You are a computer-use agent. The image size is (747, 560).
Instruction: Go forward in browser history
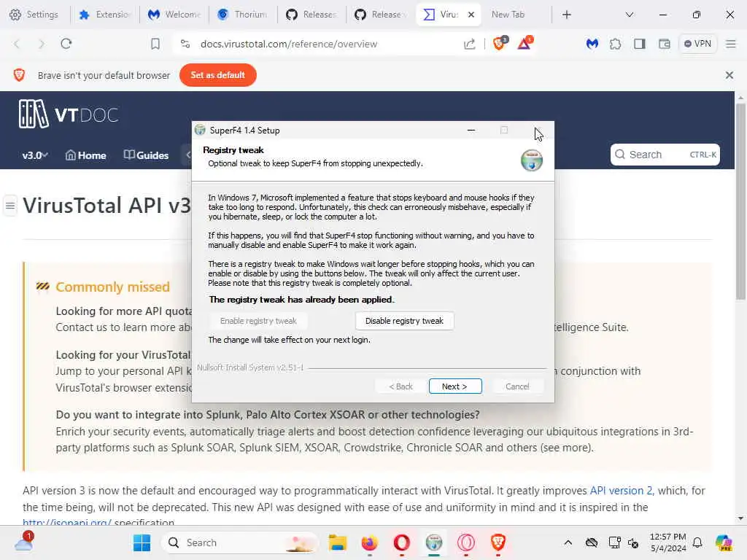tap(42, 44)
